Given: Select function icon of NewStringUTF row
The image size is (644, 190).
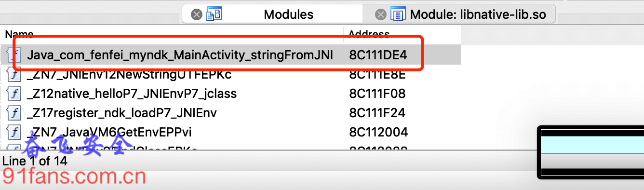Looking at the screenshot, I should pos(14,74).
